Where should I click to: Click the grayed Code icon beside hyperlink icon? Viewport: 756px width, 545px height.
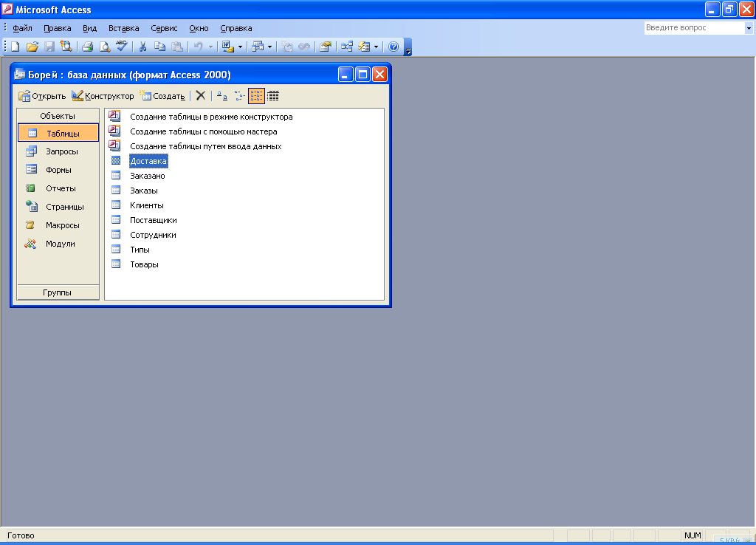point(287,47)
